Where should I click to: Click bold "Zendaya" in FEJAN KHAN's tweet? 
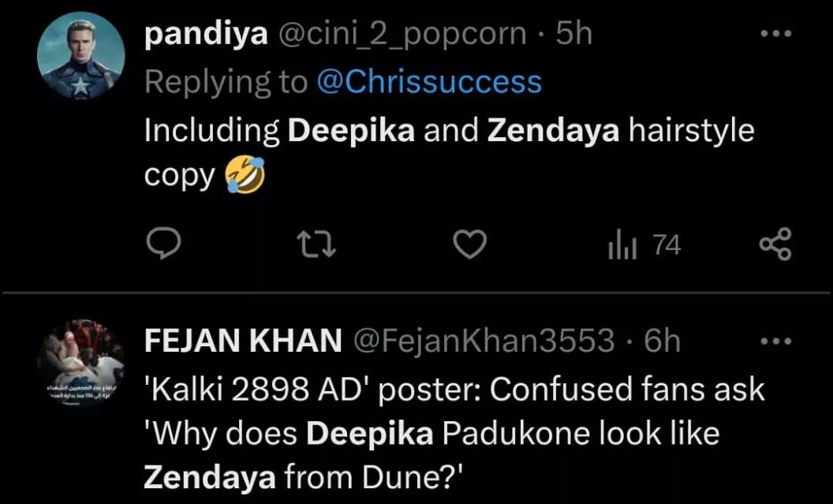click(x=210, y=477)
